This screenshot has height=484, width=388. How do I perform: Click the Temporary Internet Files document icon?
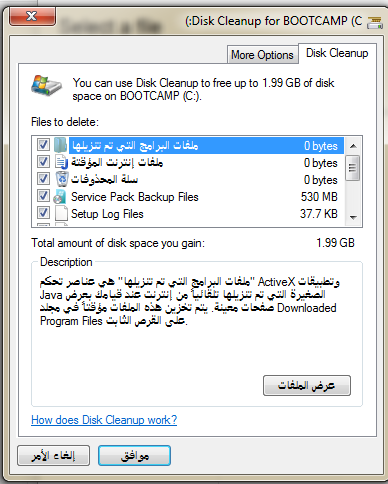[61, 162]
